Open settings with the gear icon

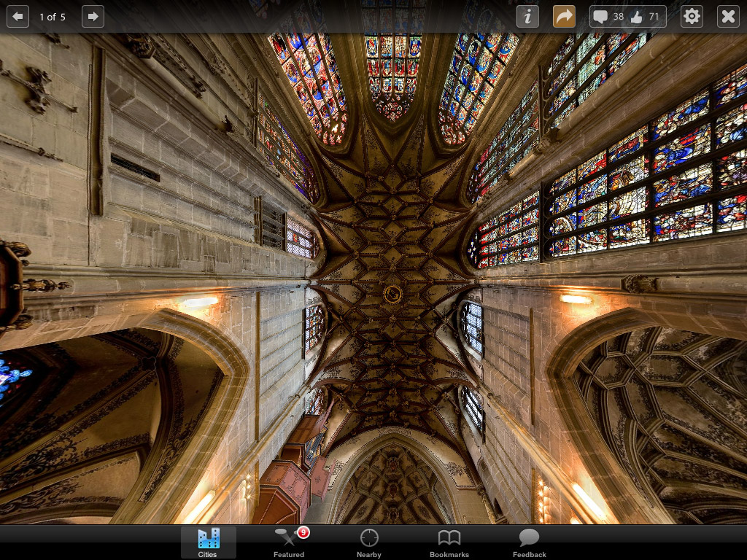click(692, 17)
